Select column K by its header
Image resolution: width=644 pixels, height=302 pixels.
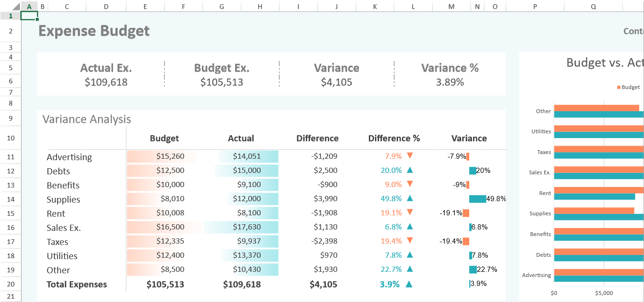(375, 6)
